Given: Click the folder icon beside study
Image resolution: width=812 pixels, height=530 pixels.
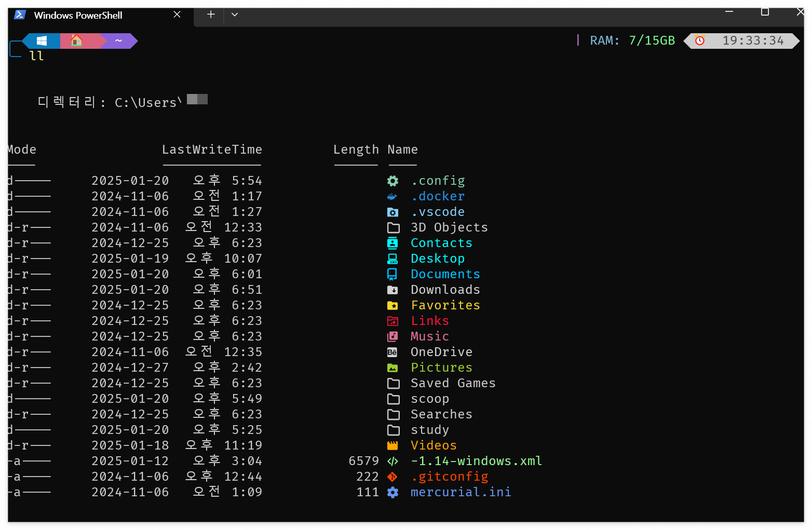Looking at the screenshot, I should [394, 430].
